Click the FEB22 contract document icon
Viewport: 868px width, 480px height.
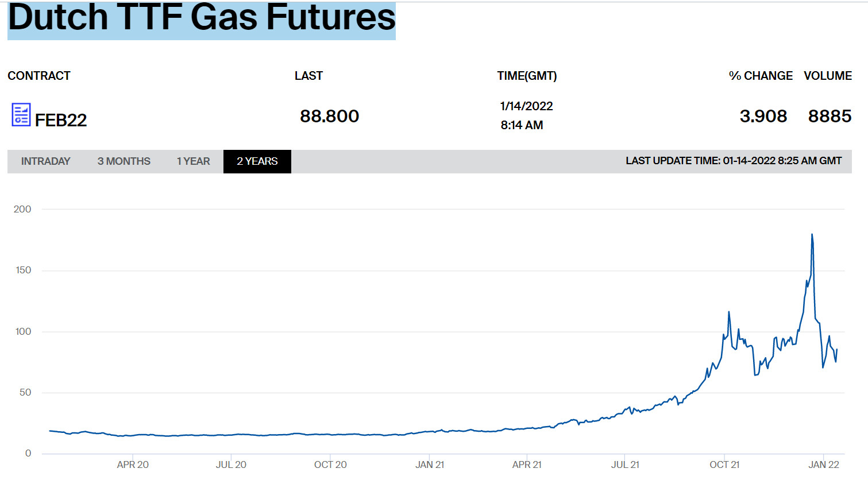tap(21, 115)
